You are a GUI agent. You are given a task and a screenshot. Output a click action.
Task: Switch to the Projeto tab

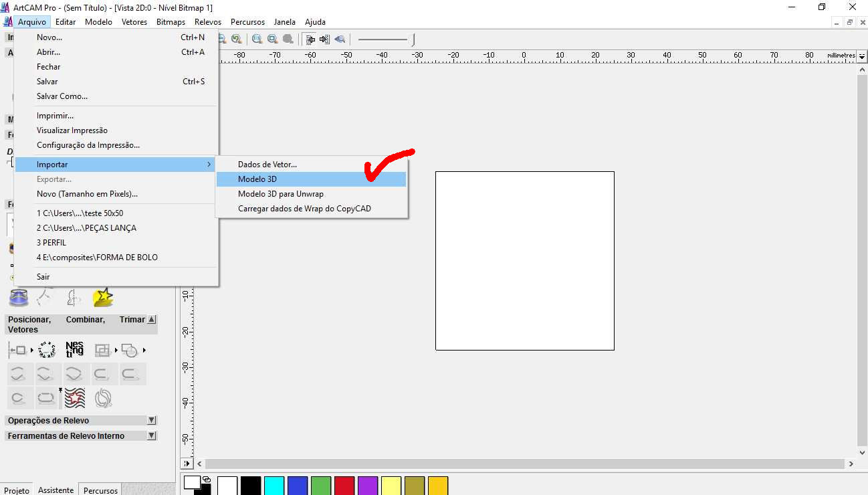17,490
